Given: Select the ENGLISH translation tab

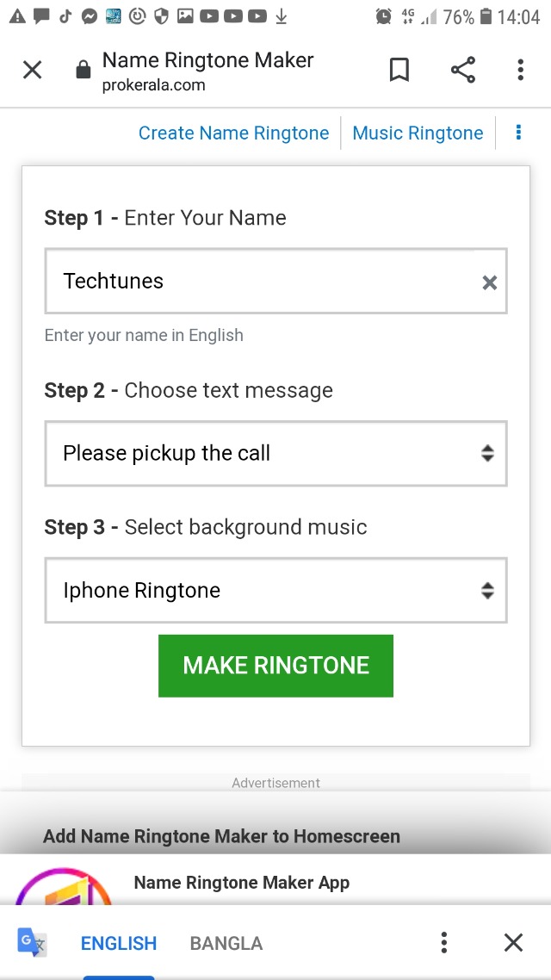Looking at the screenshot, I should (x=119, y=944).
